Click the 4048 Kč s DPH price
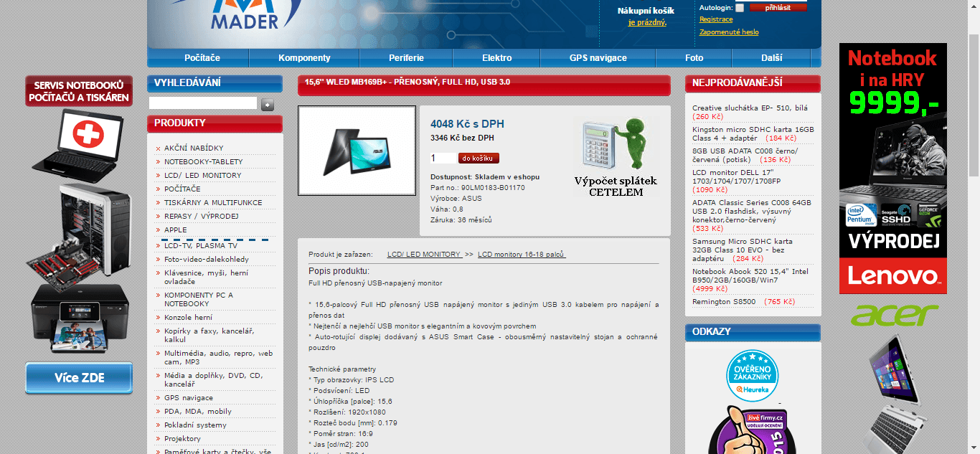This screenshot has width=980, height=454. point(467,125)
